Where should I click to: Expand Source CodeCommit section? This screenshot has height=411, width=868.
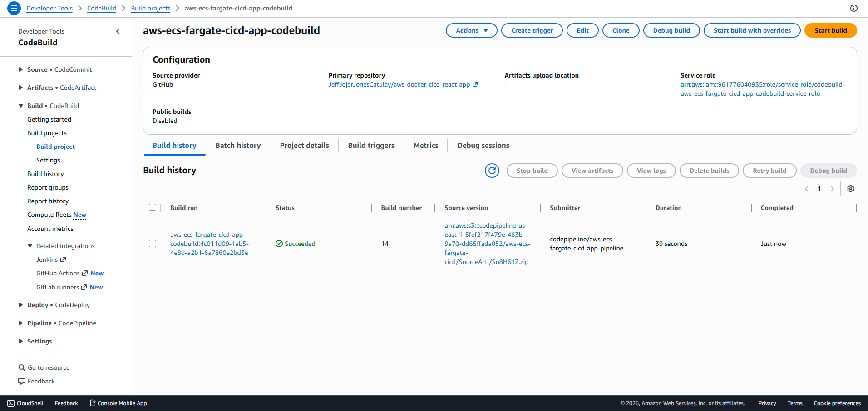point(21,69)
